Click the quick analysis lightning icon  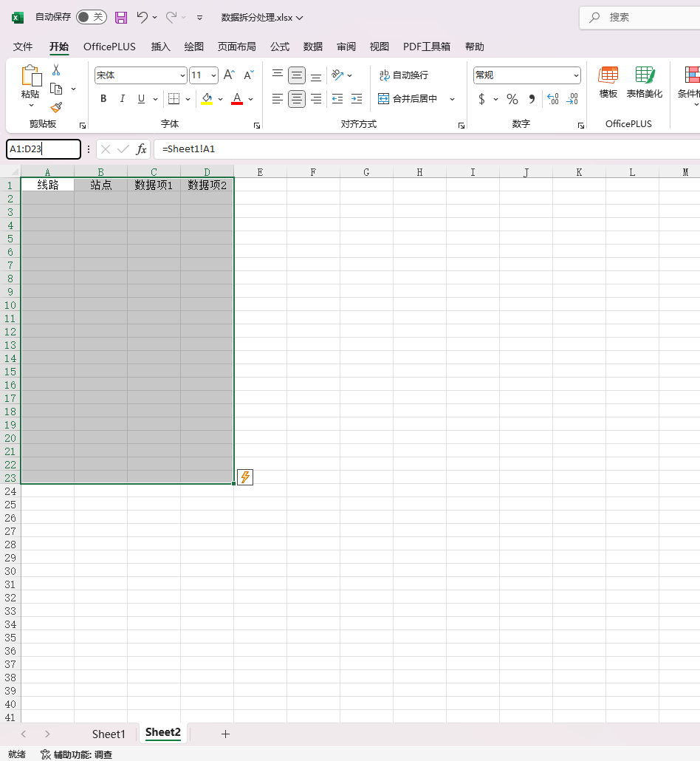[x=245, y=477]
